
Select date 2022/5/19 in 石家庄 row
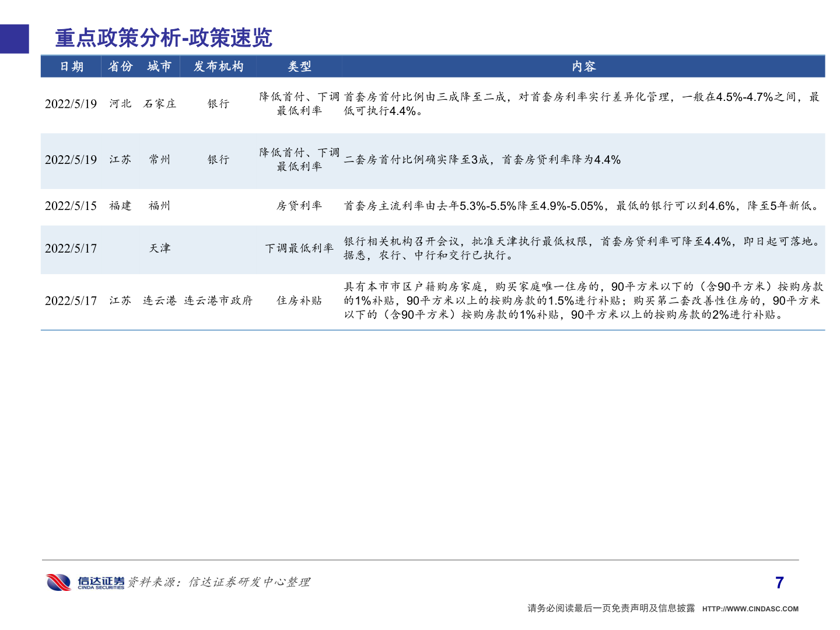pyautogui.click(x=71, y=104)
